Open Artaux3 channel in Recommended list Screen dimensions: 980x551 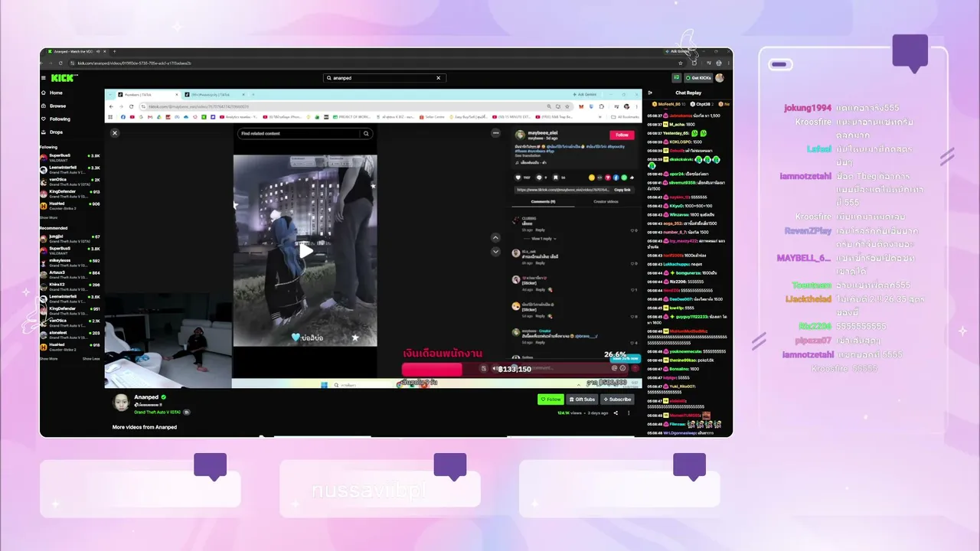coord(70,273)
